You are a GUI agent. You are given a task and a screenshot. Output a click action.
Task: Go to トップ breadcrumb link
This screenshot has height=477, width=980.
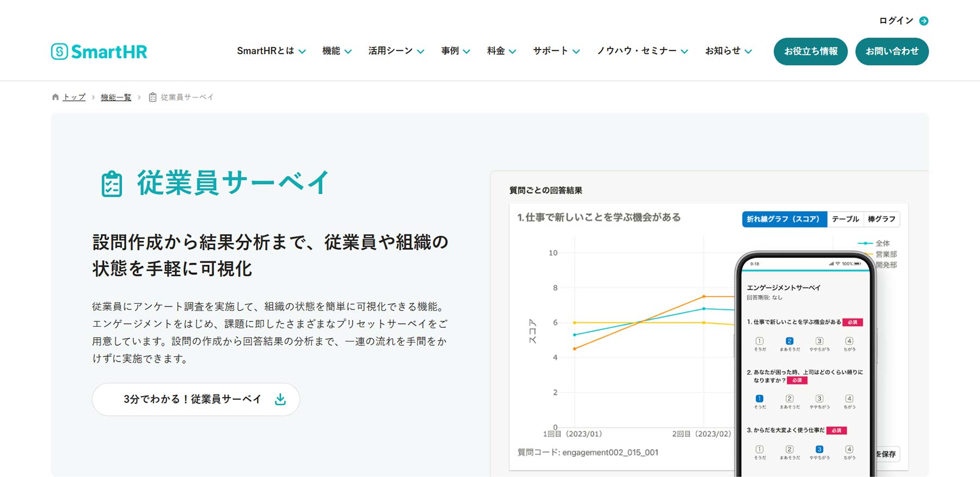(74, 97)
